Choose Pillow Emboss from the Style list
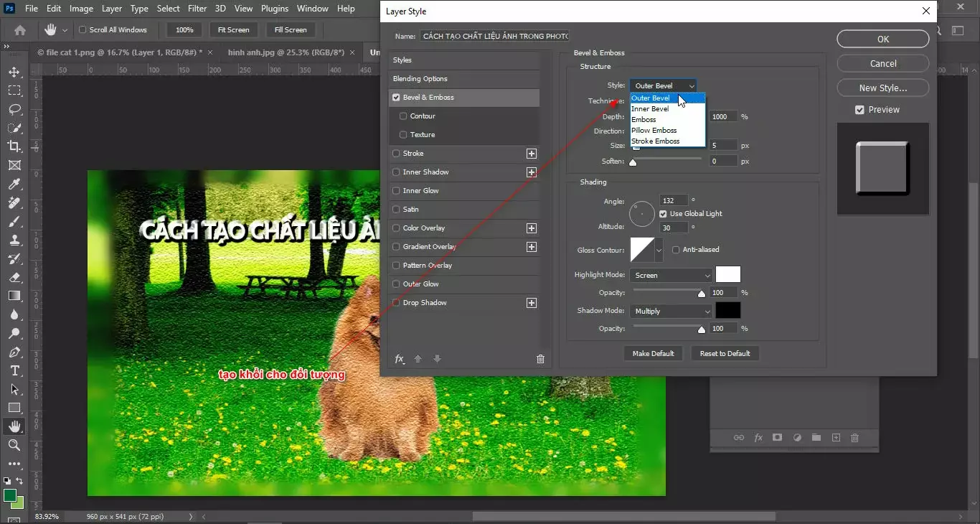Screen dimensions: 980x524 654,130
